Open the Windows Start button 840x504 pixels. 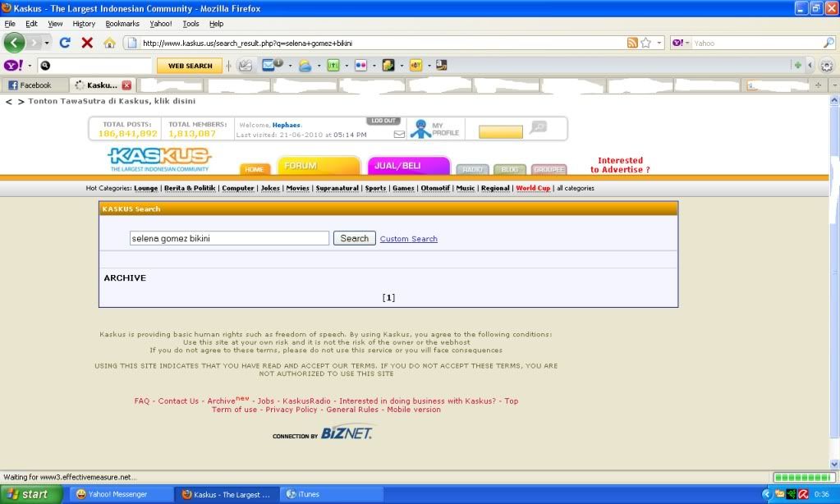(x=31, y=494)
